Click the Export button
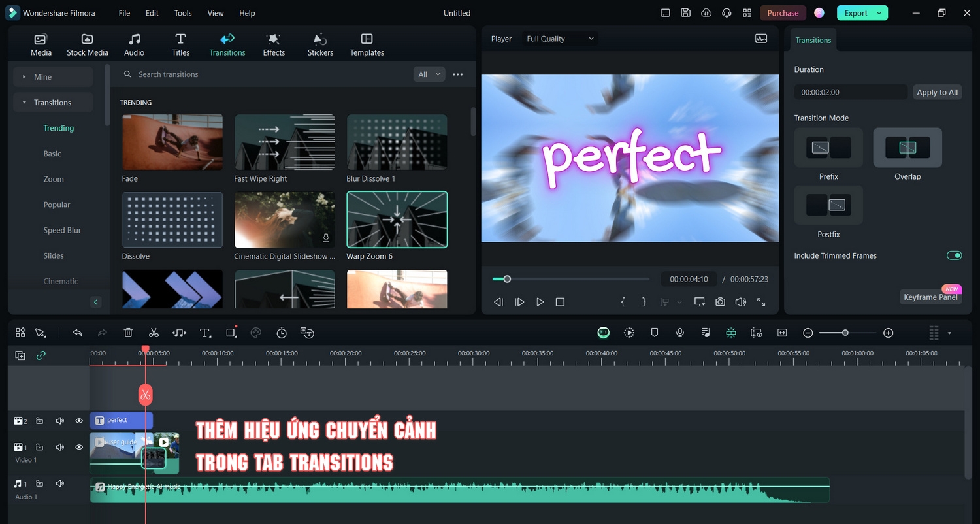Viewport: 980px width, 524px height. 856,13
